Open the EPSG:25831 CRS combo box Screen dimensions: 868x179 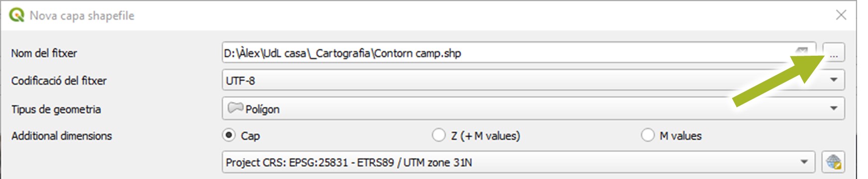point(518,162)
